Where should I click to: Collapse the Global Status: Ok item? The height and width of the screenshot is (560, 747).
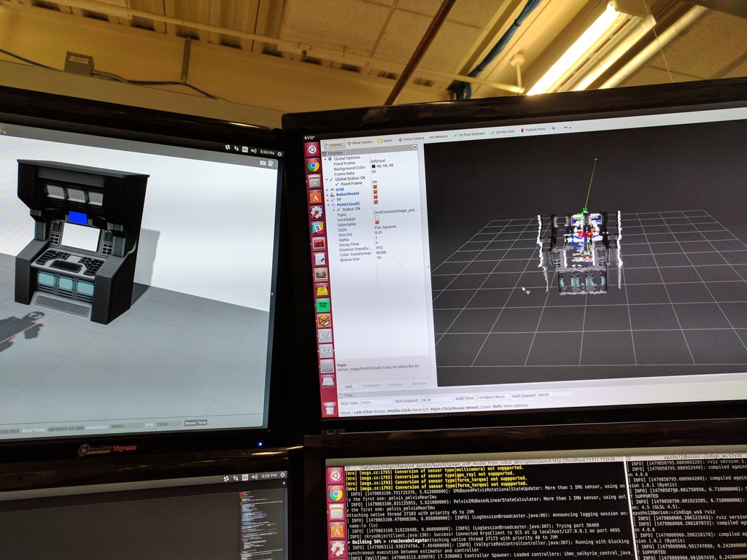(x=326, y=179)
